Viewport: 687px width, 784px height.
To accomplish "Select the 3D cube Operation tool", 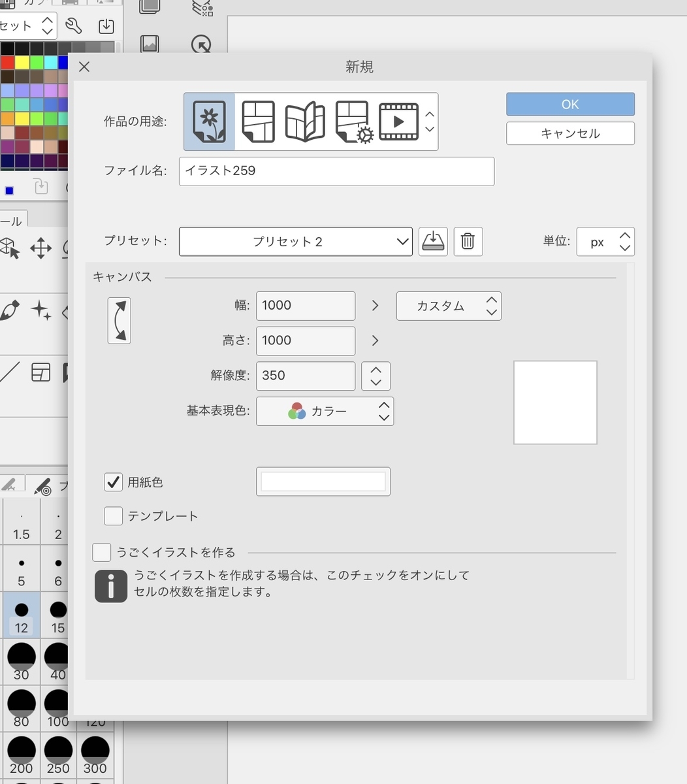I will click(8, 248).
